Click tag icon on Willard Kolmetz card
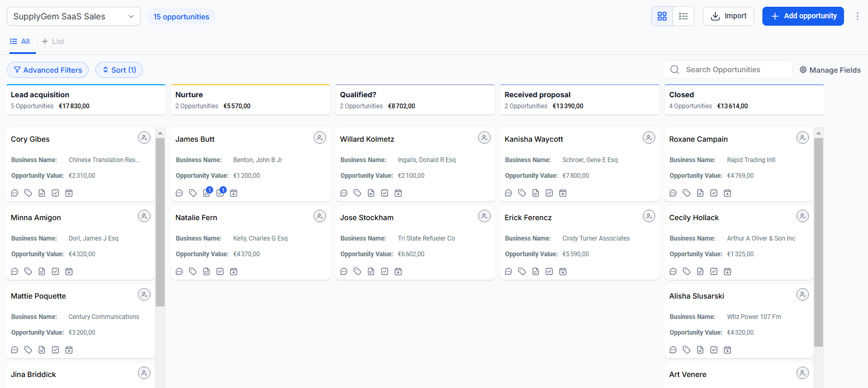Screen dimensions: 868x388 pos(357,193)
